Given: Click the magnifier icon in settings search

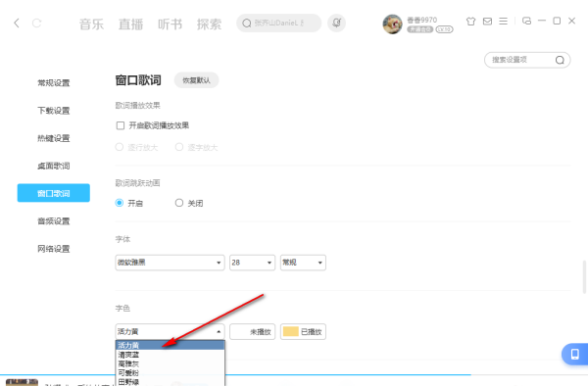Looking at the screenshot, I should click(560, 60).
